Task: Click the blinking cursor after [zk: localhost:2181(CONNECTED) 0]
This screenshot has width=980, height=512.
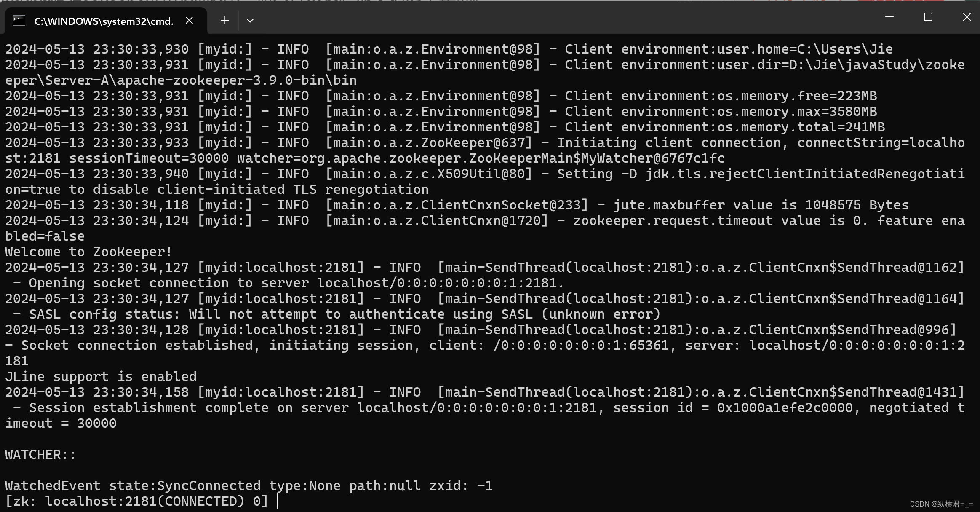Action: pos(278,501)
